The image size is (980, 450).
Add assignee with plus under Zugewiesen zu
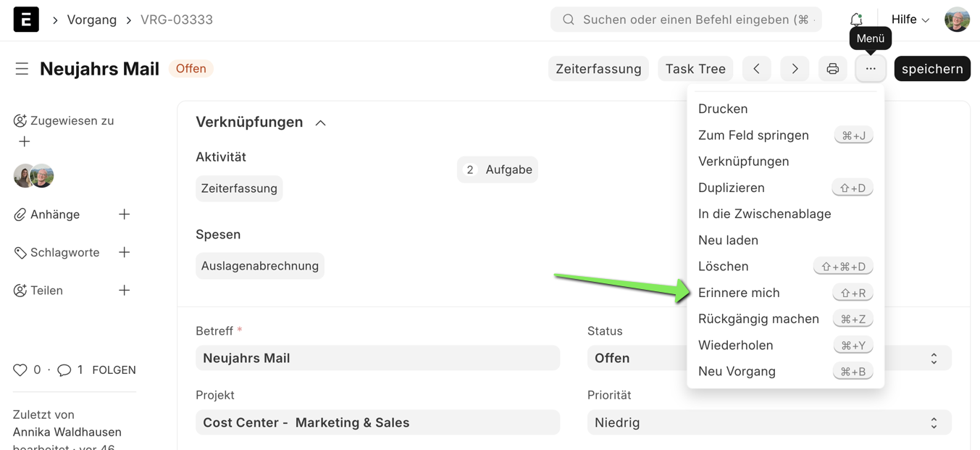click(x=25, y=142)
